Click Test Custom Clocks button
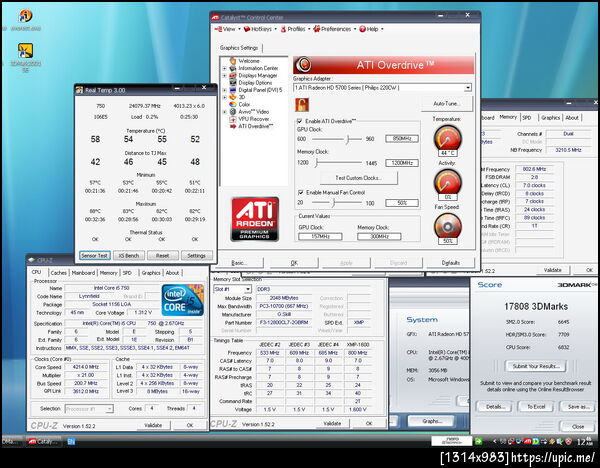 pos(359,178)
